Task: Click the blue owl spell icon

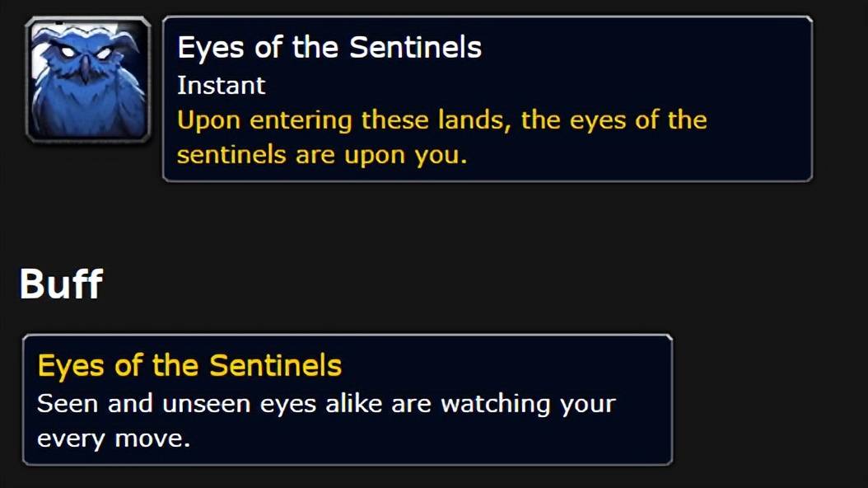Action: point(88,80)
